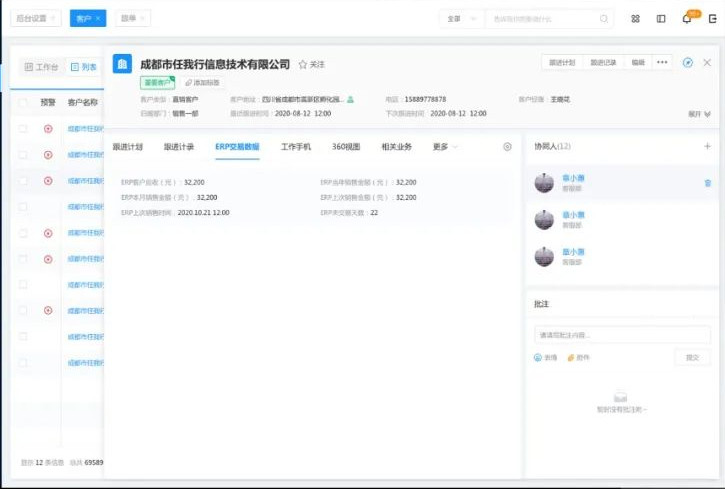Expand customer details with 展开
This screenshot has height=489, width=725.
699,114
